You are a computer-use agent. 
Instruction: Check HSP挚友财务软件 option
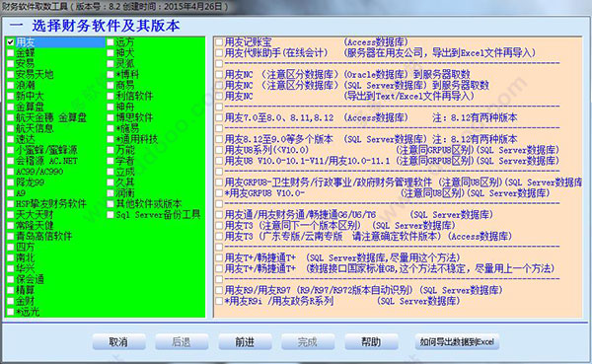(x=11, y=204)
